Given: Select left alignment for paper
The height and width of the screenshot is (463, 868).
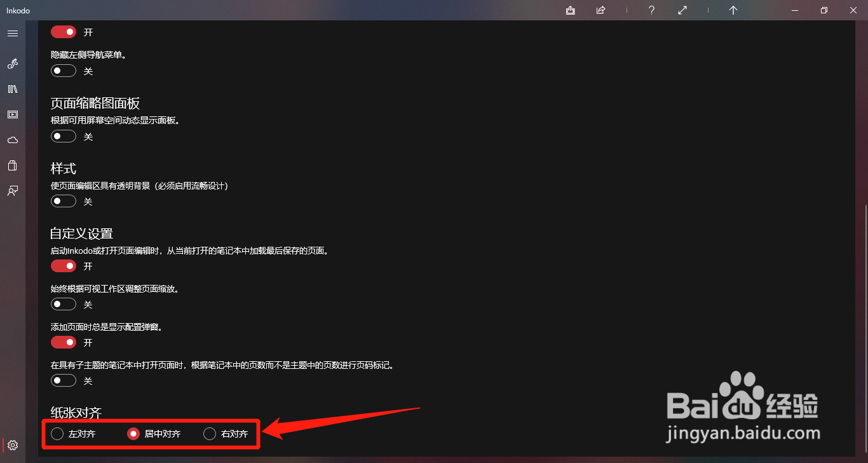Looking at the screenshot, I should (58, 433).
